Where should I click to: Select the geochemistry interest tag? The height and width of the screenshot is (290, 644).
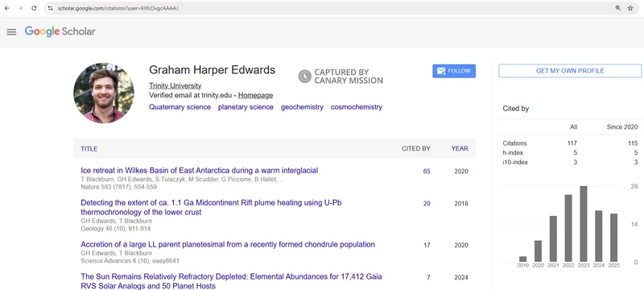point(303,107)
